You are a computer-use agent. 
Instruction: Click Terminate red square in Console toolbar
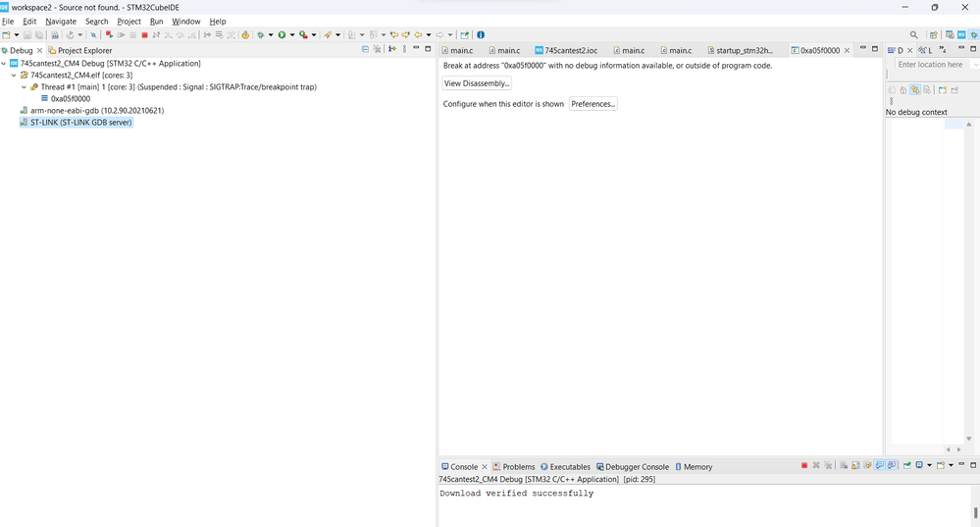[x=804, y=466]
